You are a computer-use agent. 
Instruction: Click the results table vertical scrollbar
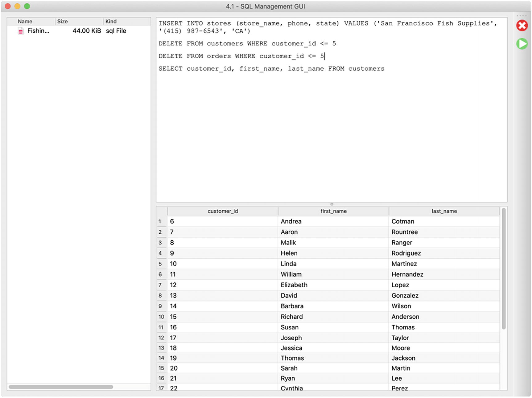pyautogui.click(x=503, y=268)
